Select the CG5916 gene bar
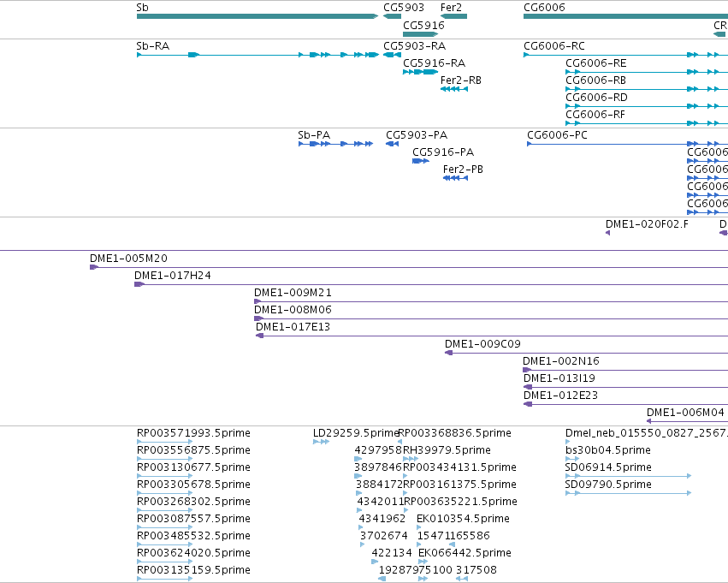This screenshot has height=583, width=728. pyautogui.click(x=420, y=34)
